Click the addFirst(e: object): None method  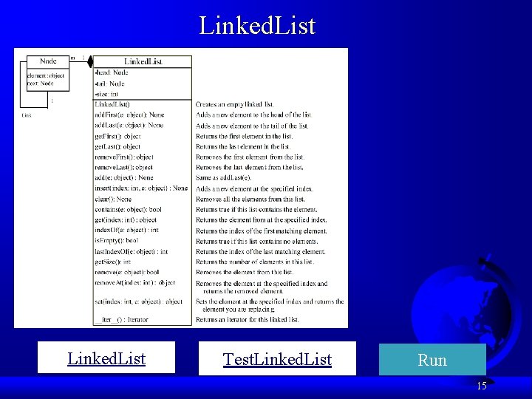click(x=129, y=115)
